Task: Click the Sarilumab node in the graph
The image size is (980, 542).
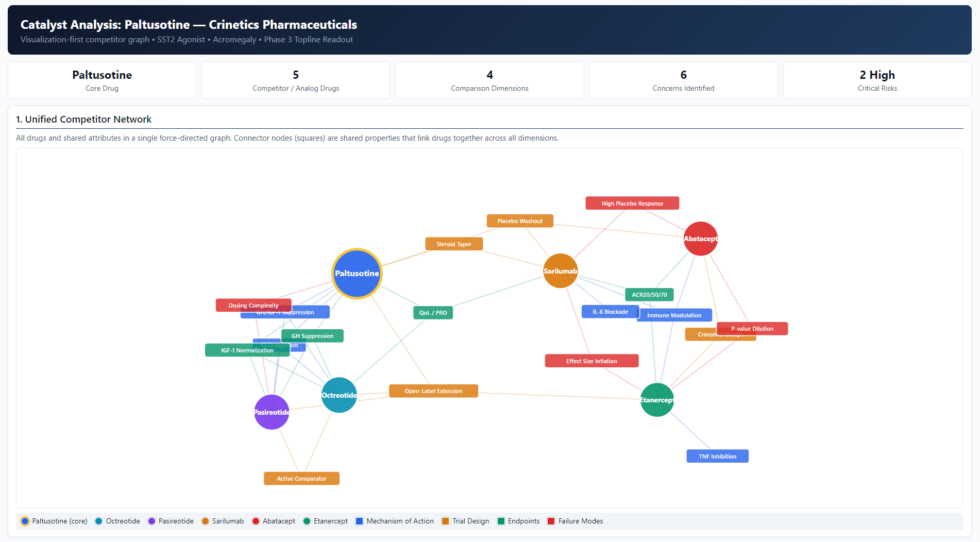Action: pyautogui.click(x=560, y=270)
